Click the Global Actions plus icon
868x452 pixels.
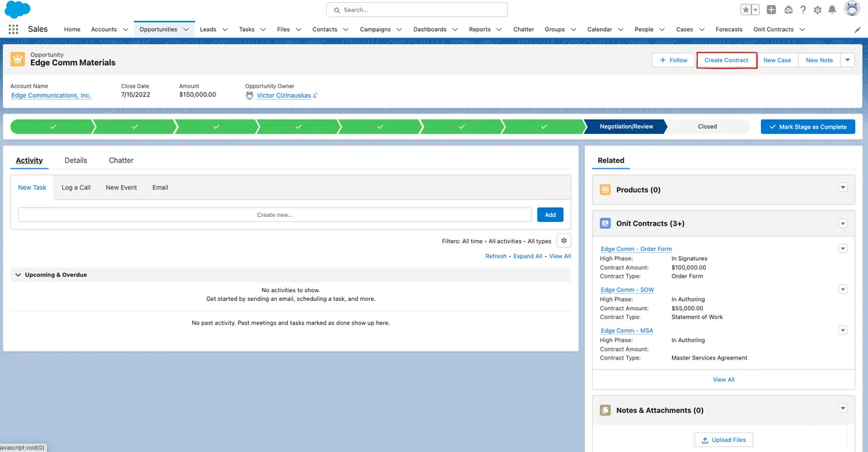coord(772,10)
